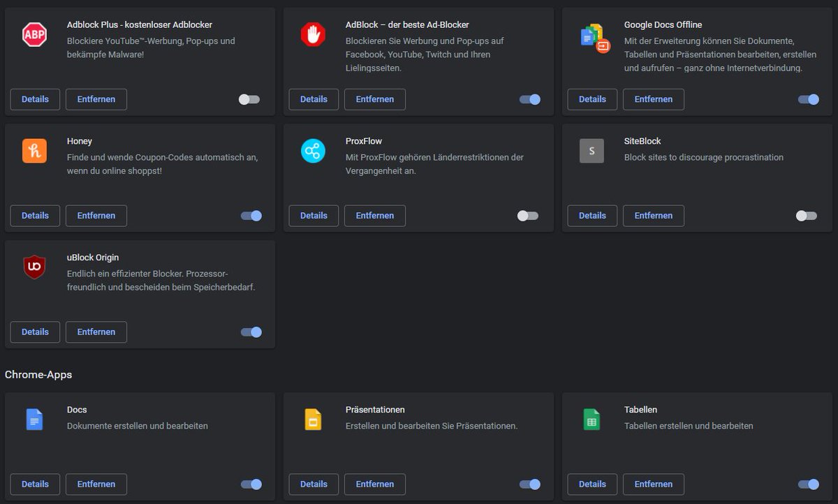Click 'Dokumente erstellen und bearbeiten' description
Screen dimensions: 838x504
(138, 426)
